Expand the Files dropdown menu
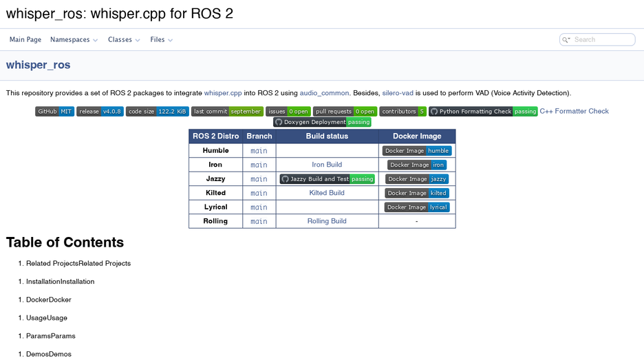Viewport: 644px width, 363px height. pyautogui.click(x=162, y=40)
